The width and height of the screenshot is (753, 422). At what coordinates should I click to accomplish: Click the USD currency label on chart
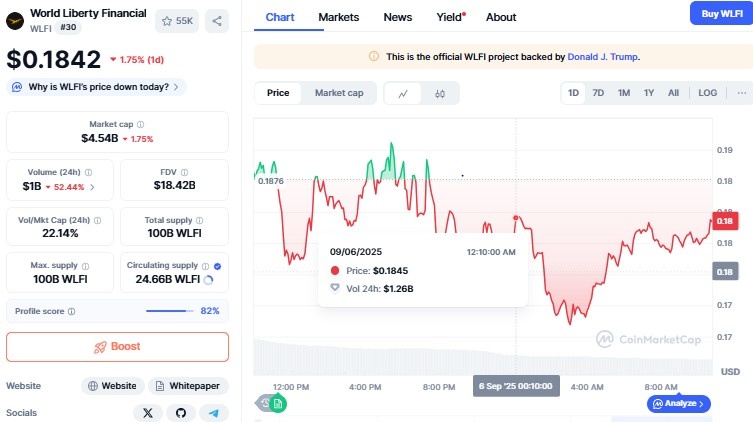click(x=730, y=372)
